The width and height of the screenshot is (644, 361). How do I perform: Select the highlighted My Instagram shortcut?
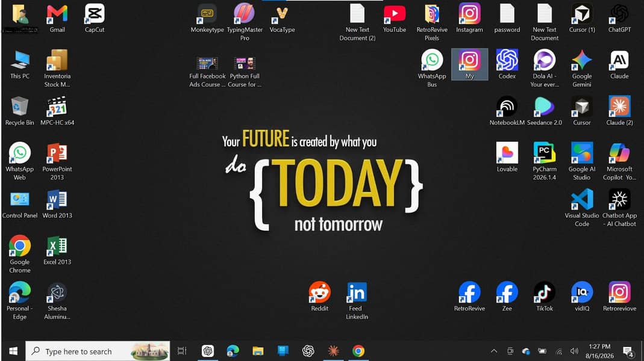click(x=469, y=64)
